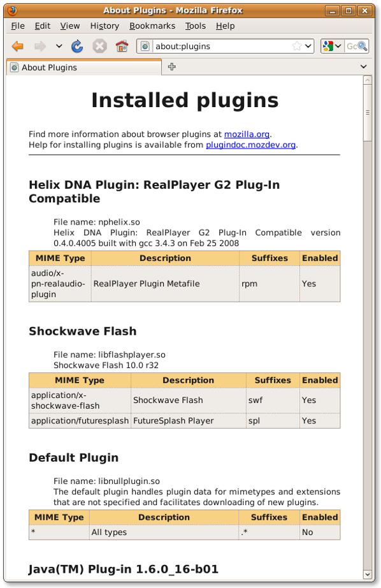Viewport: 381px width, 588px height.
Task: Open the plugindoc.mozdev.org link
Action: click(250, 145)
